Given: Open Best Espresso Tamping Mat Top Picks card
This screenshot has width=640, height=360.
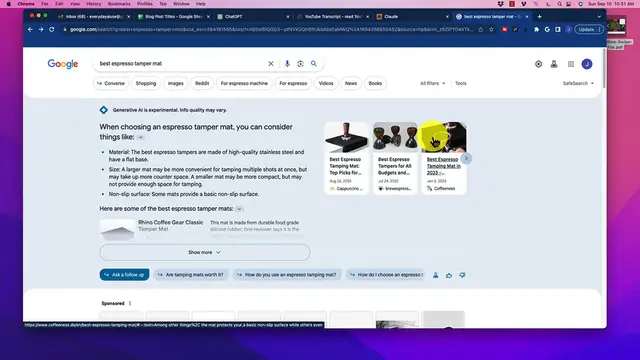Looking at the screenshot, I should (x=346, y=158).
